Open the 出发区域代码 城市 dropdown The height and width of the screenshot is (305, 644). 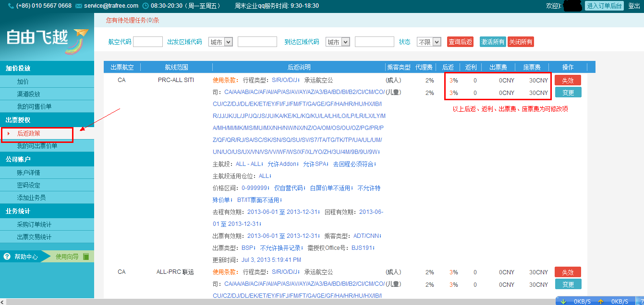point(220,42)
